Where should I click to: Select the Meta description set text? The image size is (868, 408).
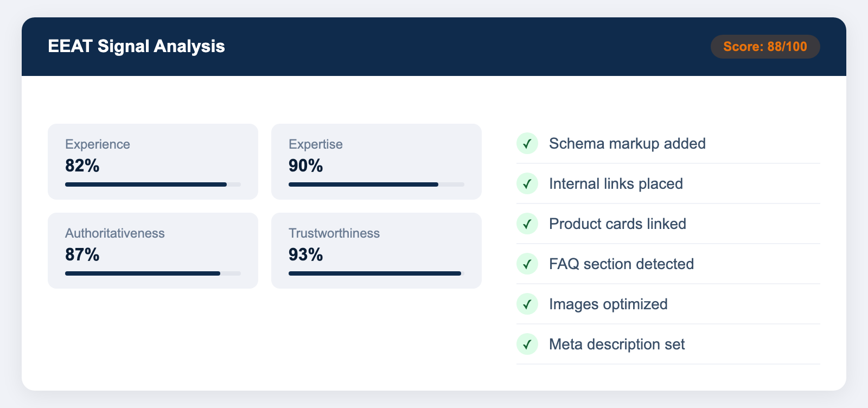coord(617,344)
